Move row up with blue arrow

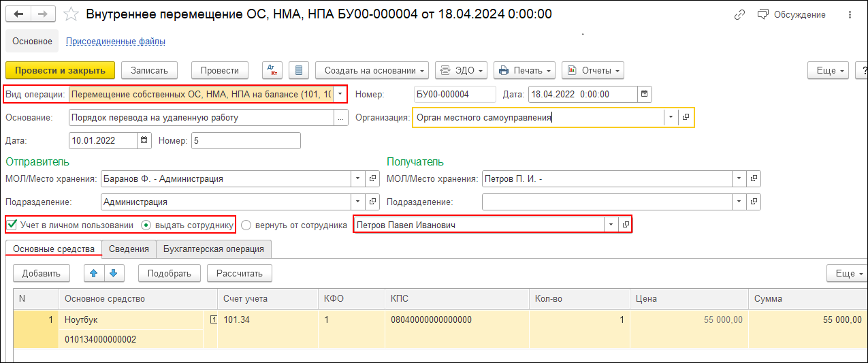click(x=93, y=273)
